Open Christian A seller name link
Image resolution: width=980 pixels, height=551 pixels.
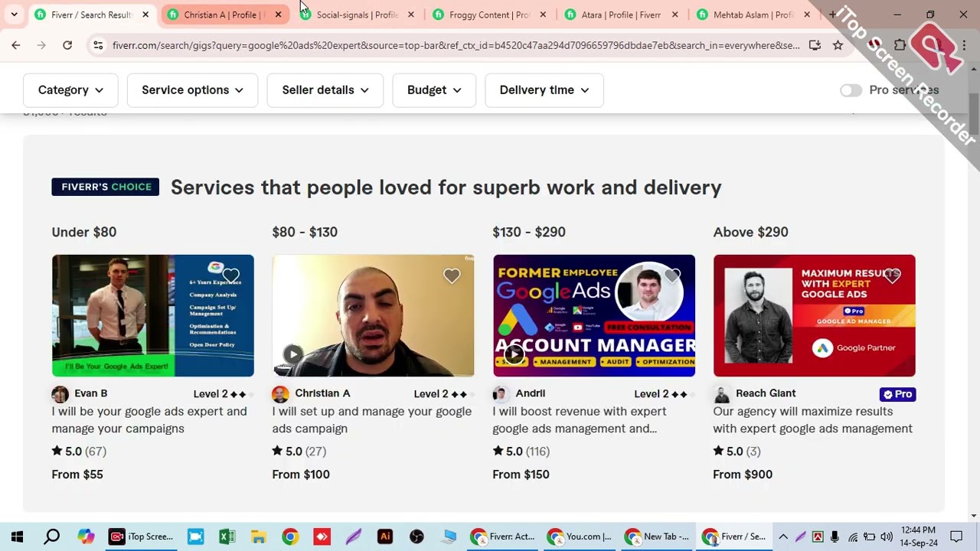[322, 393]
